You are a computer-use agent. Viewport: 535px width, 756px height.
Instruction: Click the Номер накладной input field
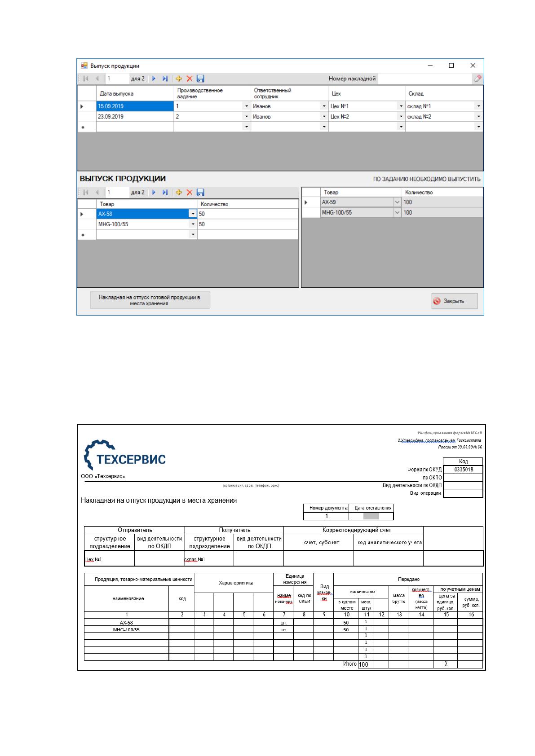coord(424,79)
